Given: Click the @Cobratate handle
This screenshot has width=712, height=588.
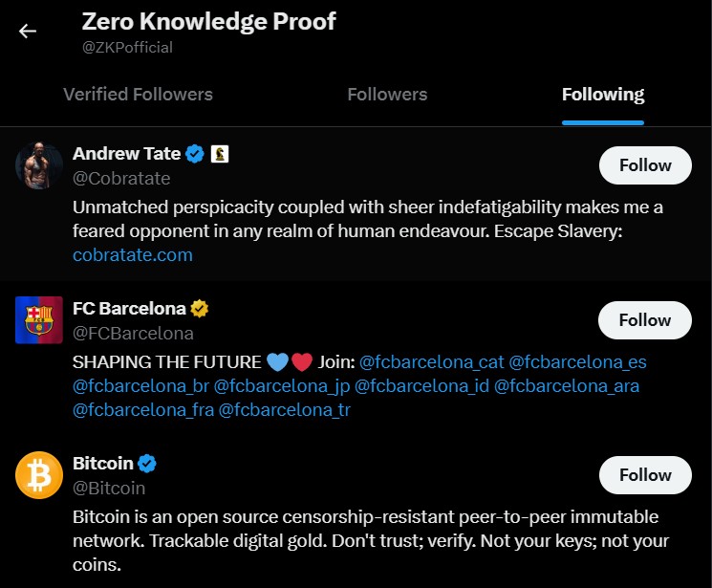Looking at the screenshot, I should coord(121,178).
